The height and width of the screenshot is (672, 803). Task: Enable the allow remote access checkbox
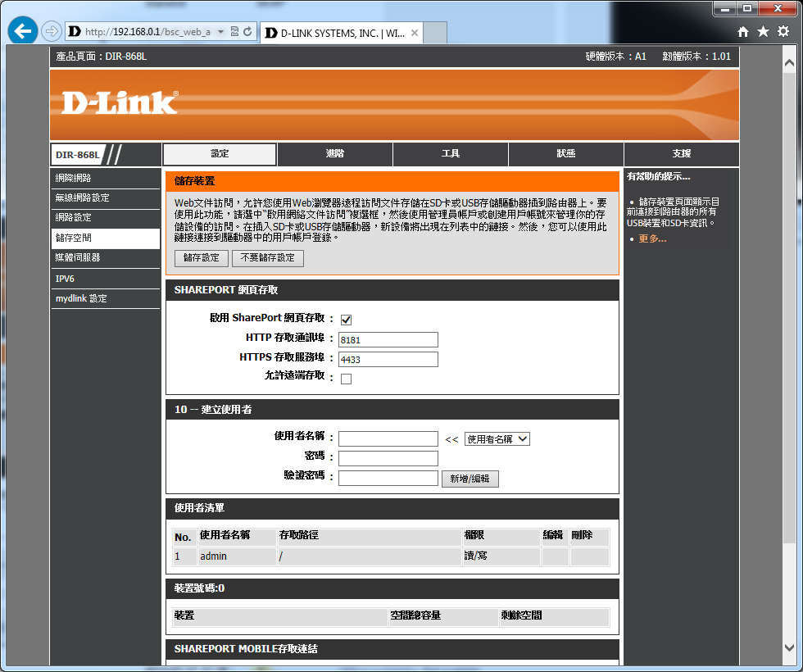[x=346, y=379]
